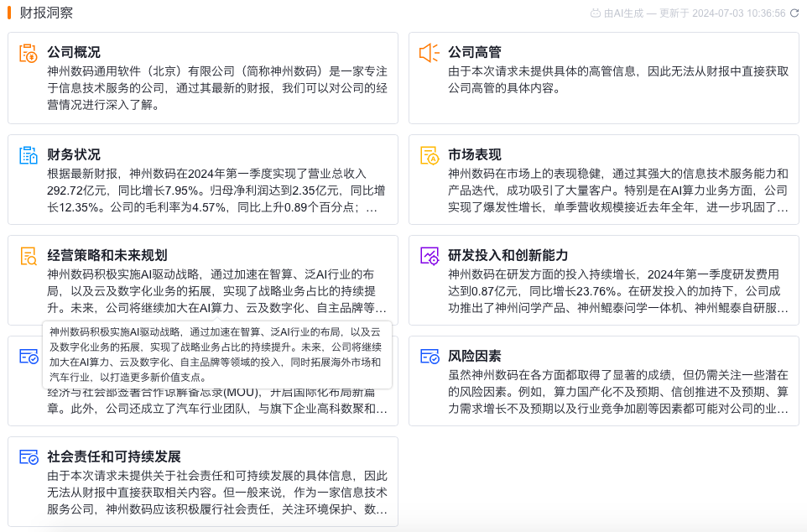Screen dimensions: 807x532
Task: Click the refresh icon next to the update timestamp
Action: point(794,13)
